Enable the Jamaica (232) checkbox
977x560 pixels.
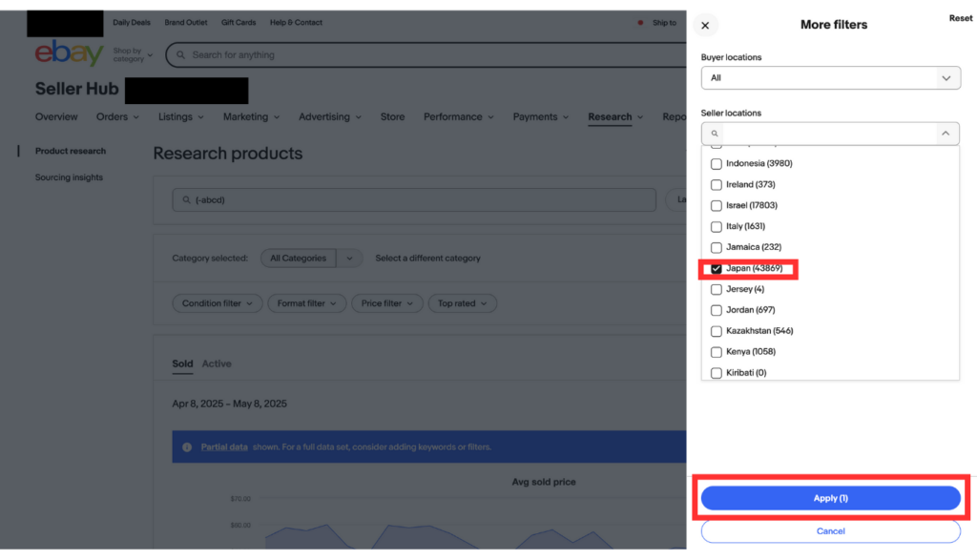tap(716, 247)
